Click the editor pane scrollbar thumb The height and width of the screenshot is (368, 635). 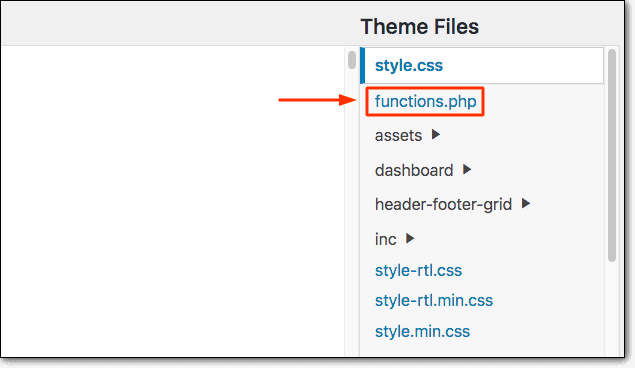pyautogui.click(x=352, y=60)
